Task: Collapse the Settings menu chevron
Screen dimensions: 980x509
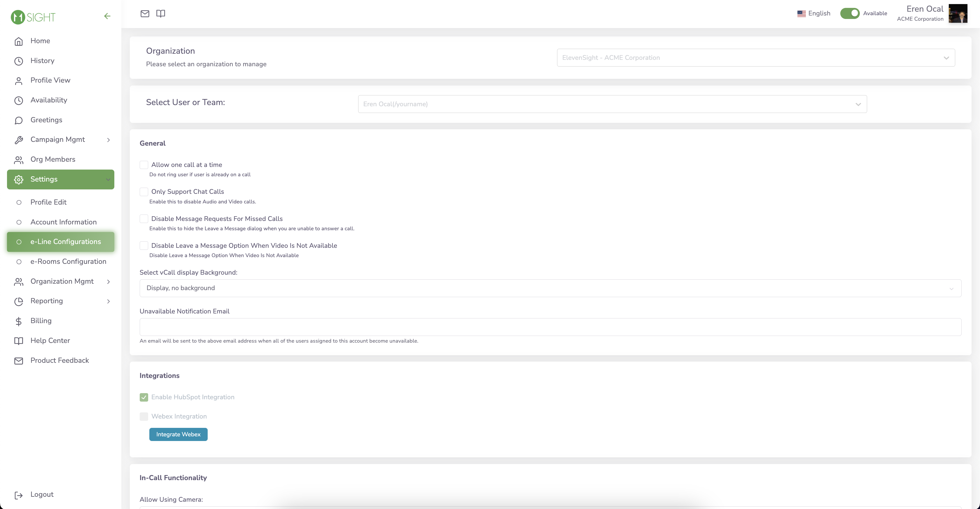Action: (x=108, y=180)
